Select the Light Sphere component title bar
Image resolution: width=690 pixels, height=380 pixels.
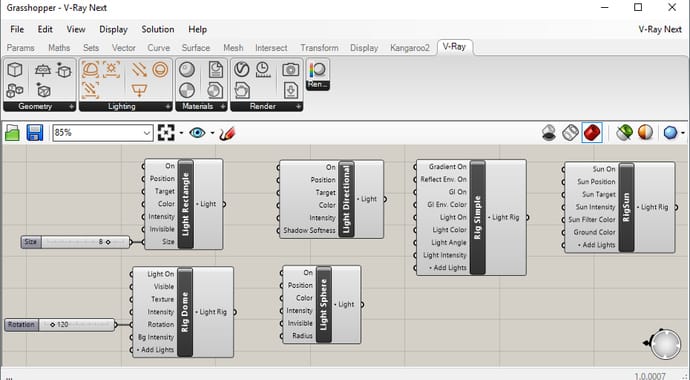tap(323, 304)
